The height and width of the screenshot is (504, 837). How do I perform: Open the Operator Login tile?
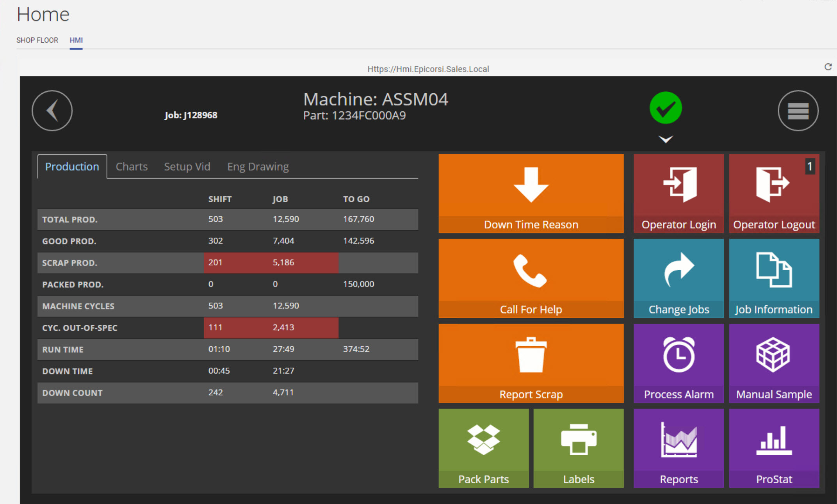(679, 193)
